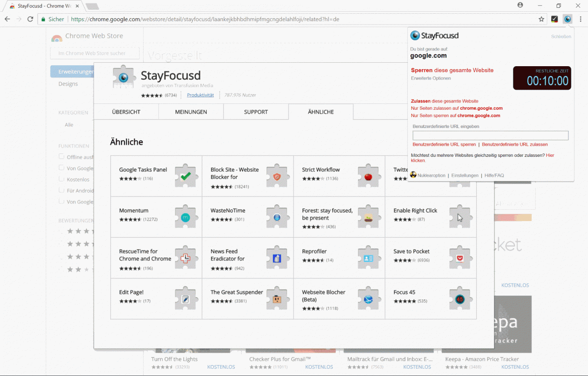
Task: Click the Block Site shield icon
Action: (x=277, y=175)
